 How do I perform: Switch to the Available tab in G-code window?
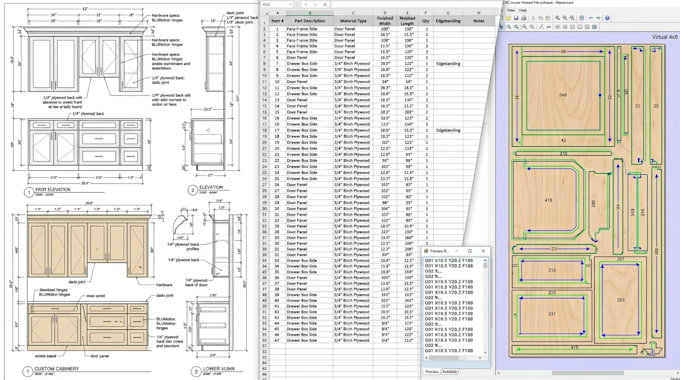pyautogui.click(x=450, y=372)
